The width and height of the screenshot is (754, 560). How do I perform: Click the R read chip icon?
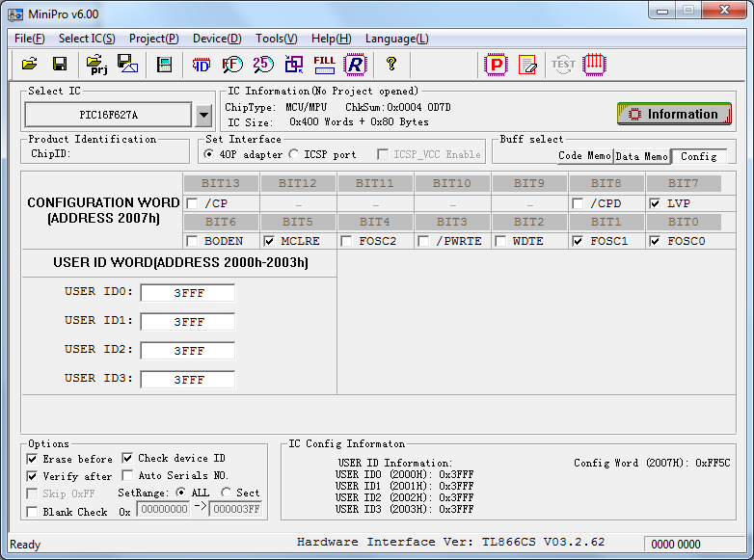coord(356,65)
